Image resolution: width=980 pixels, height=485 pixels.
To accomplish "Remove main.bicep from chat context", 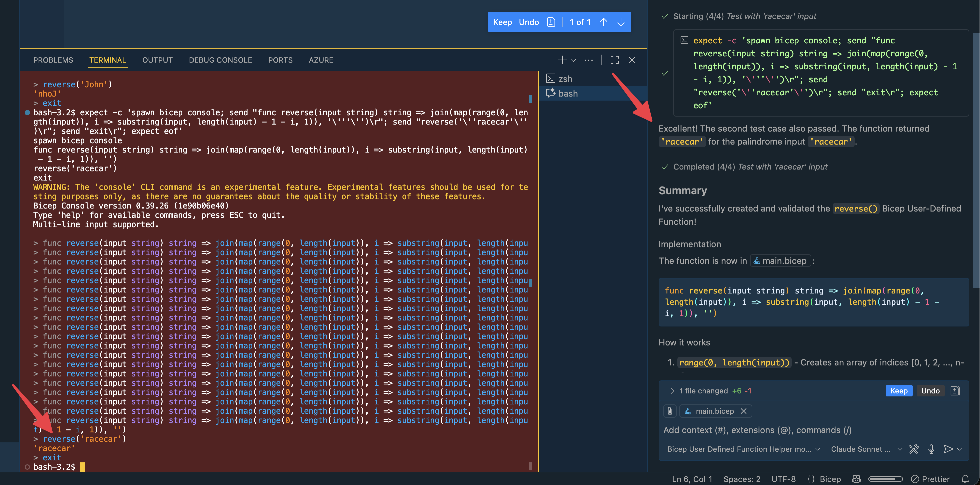I will pos(743,411).
